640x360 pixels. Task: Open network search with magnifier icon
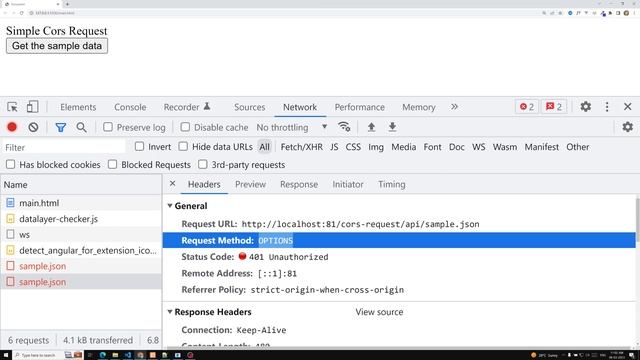82,127
